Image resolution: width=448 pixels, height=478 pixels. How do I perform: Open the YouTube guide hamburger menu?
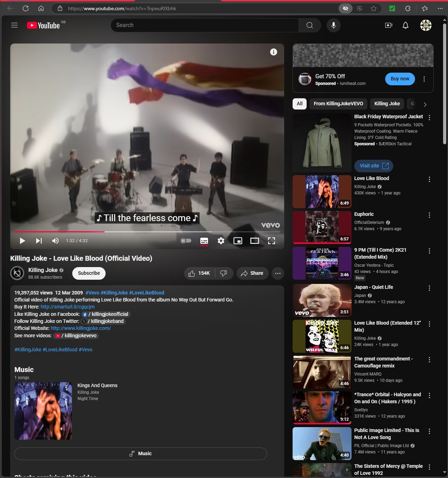pyautogui.click(x=14, y=25)
